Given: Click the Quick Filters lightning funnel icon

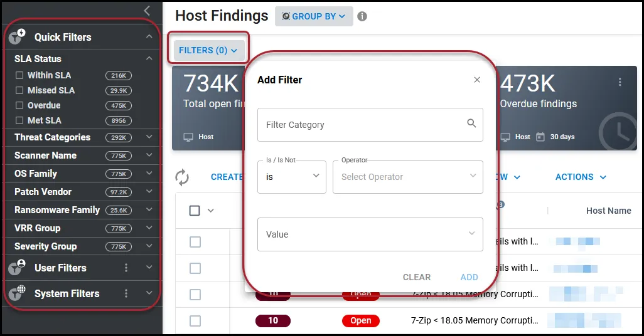Looking at the screenshot, I should click(17, 36).
